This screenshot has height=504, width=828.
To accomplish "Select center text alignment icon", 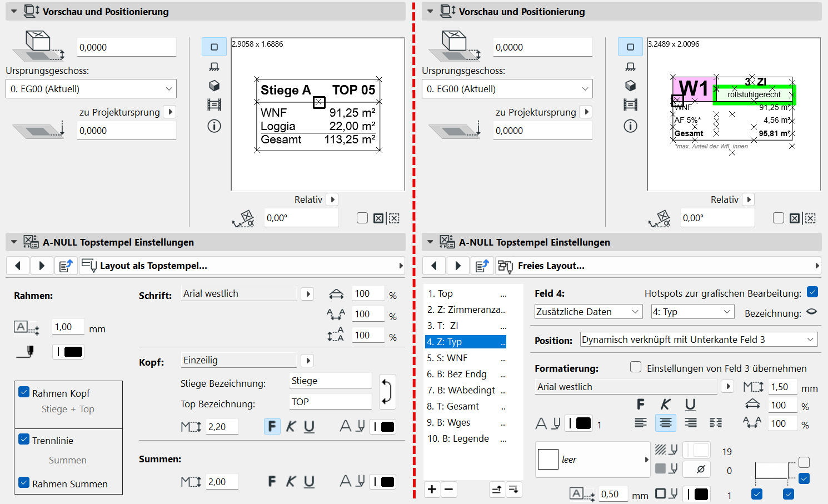I will [665, 423].
